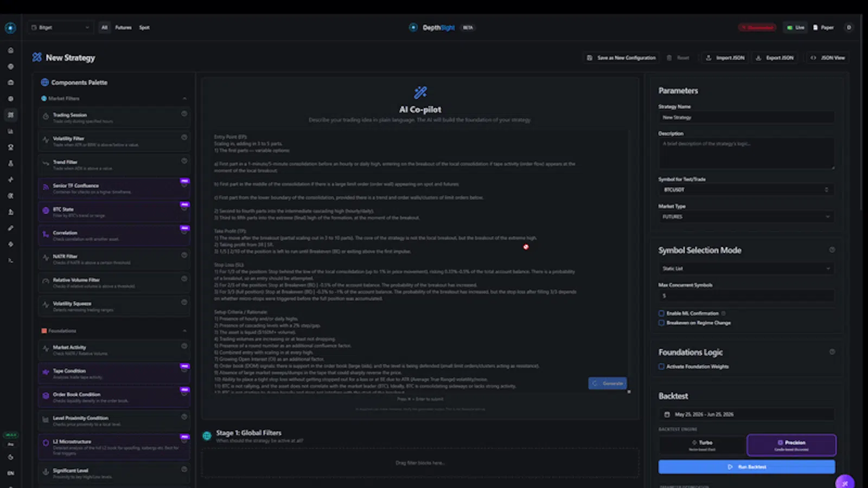
Task: Click the Max Concurrent Symbols field
Action: tap(746, 296)
